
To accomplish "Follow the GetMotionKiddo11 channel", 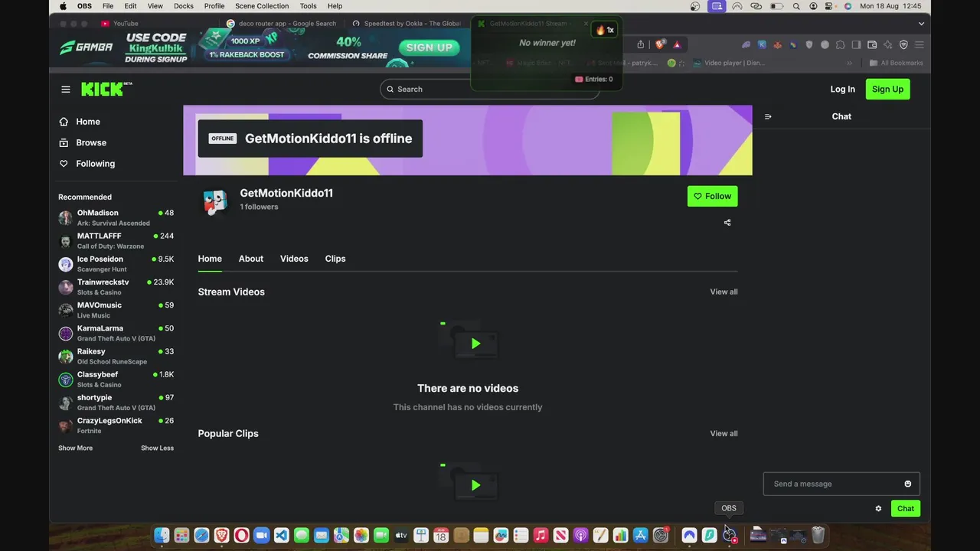I will 712,196.
